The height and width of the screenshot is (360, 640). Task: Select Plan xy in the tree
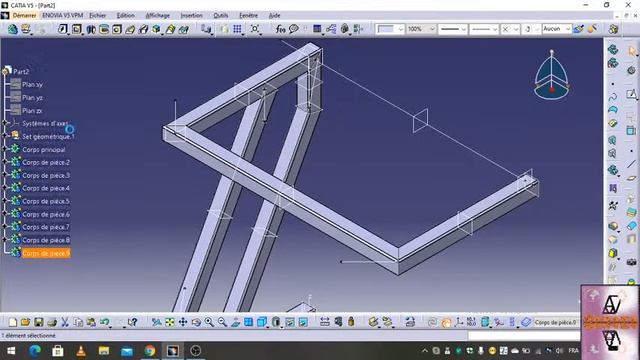point(32,84)
